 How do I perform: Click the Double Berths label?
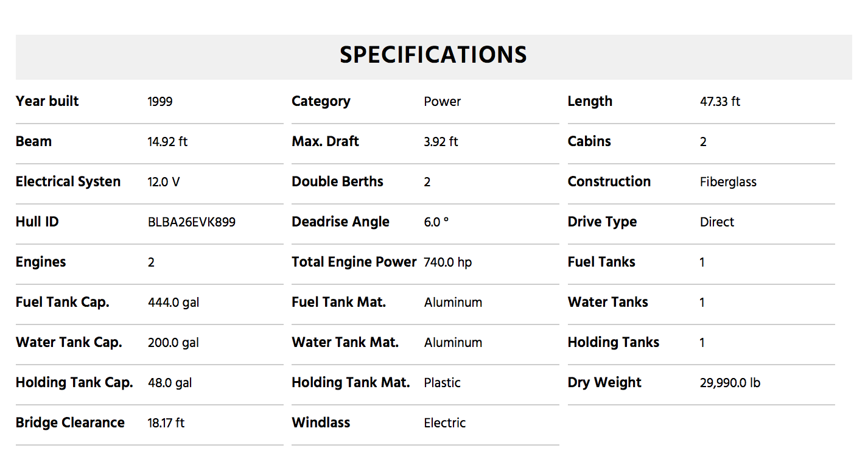(337, 182)
